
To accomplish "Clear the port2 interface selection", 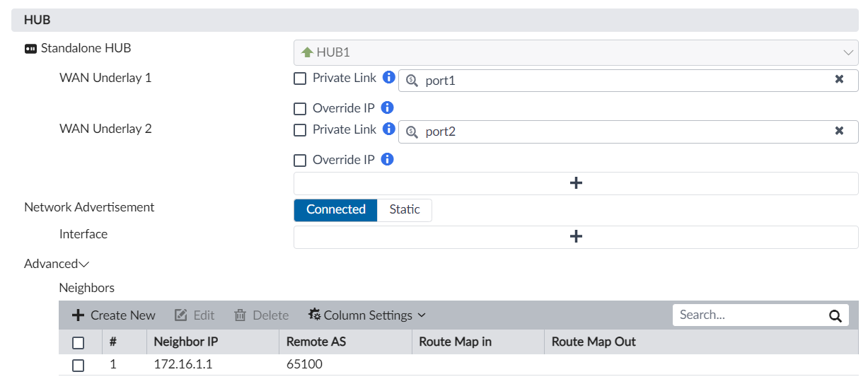I will pos(839,132).
